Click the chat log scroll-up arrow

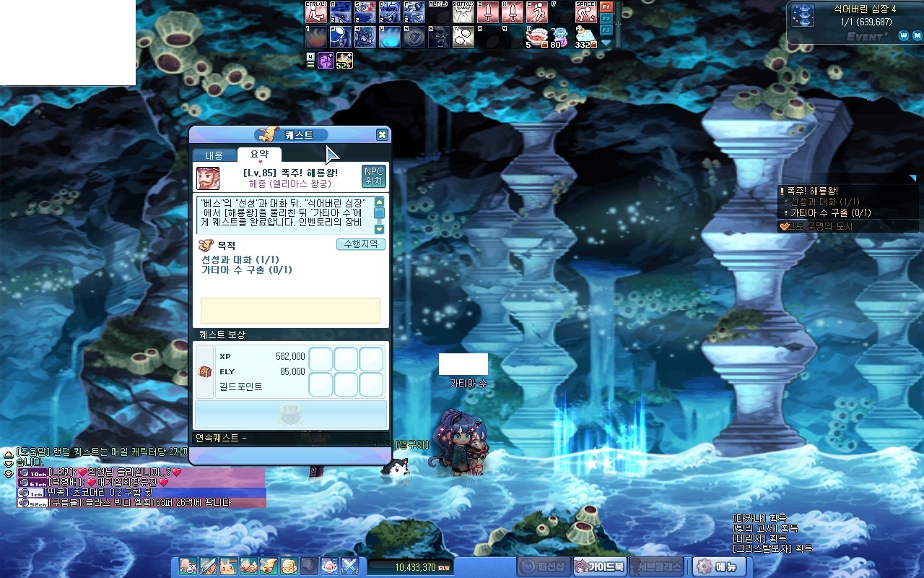(9, 454)
